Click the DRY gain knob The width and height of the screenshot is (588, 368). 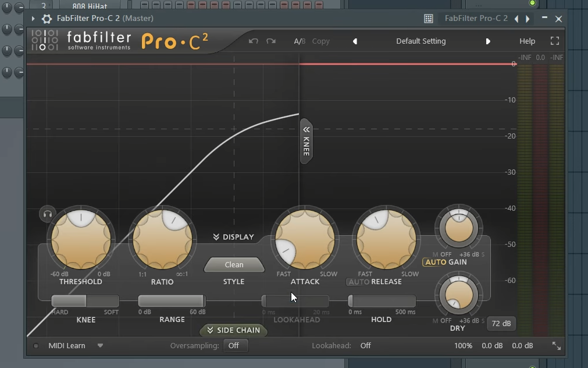coord(459,295)
